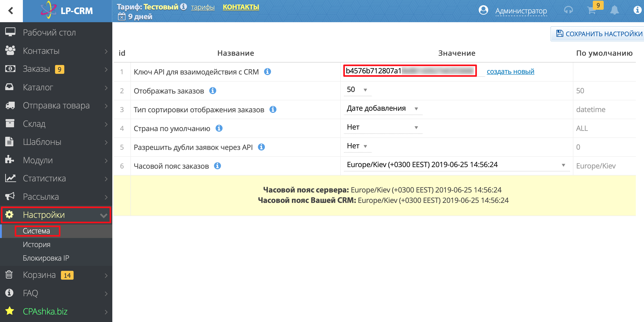
Task: Click создать новый API key link
Action: click(x=510, y=71)
